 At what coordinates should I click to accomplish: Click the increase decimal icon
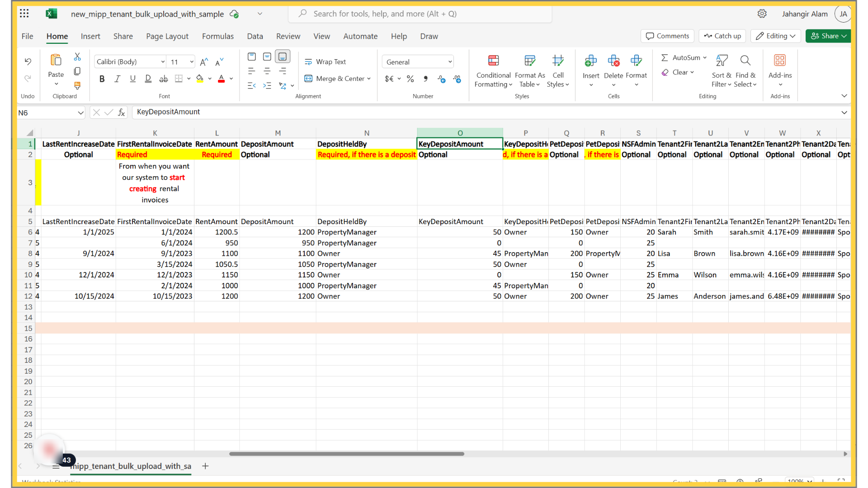pyautogui.click(x=442, y=79)
